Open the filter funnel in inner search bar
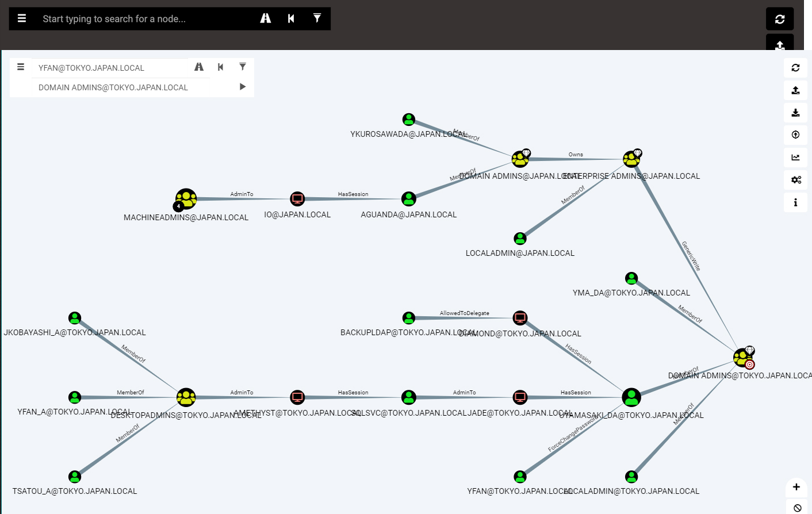812x514 pixels. point(243,67)
